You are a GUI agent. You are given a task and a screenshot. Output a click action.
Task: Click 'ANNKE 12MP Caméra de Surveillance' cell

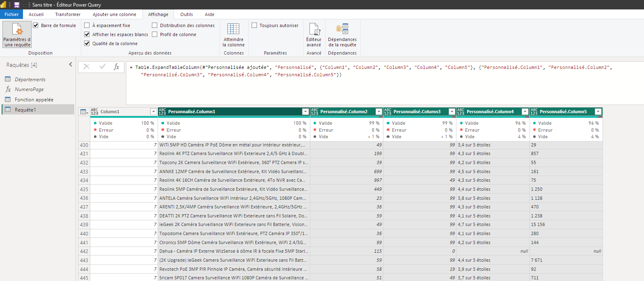234,171
